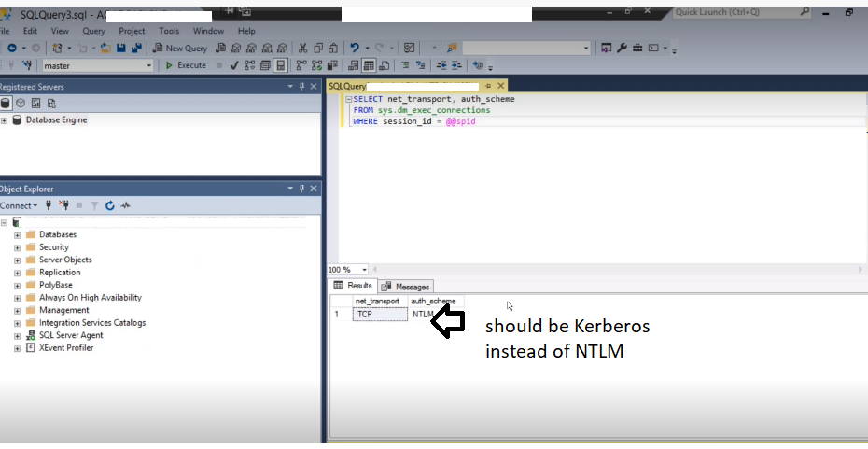Open Activity Monitor pulse icon in Object Explorer
The image size is (868, 449).
[x=126, y=205]
